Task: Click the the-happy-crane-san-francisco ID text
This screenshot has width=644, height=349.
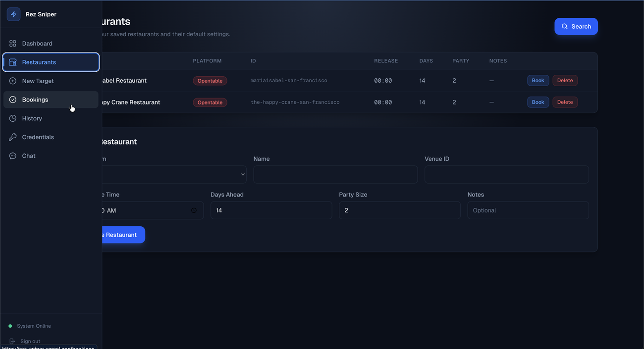Action: 295,102
